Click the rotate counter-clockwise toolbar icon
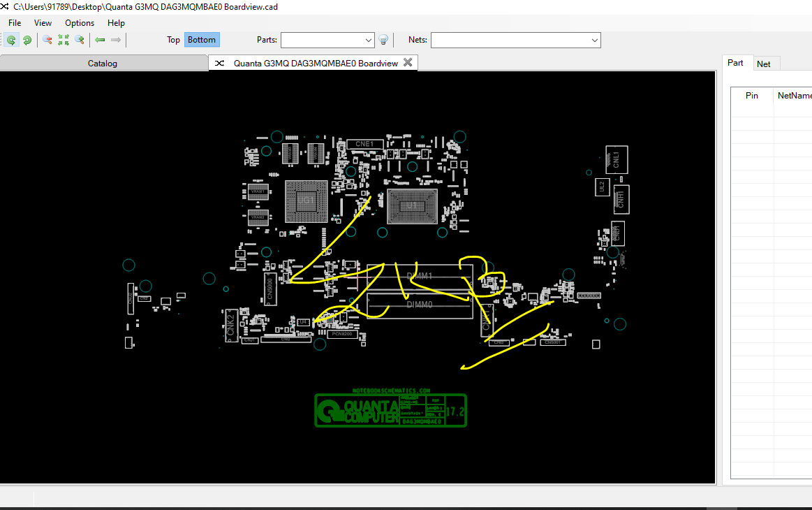The width and height of the screenshot is (812, 510). (11, 40)
